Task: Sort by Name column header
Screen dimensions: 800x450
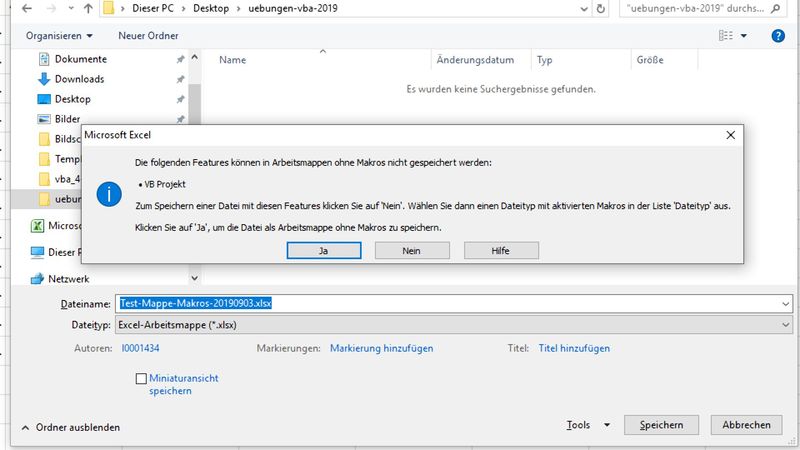Action: [233, 60]
